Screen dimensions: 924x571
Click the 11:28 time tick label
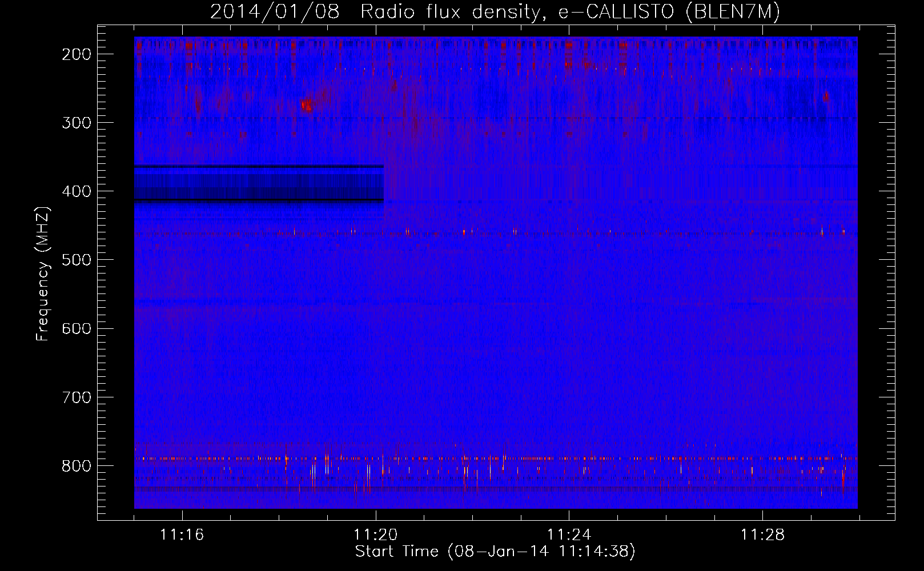coord(763,535)
